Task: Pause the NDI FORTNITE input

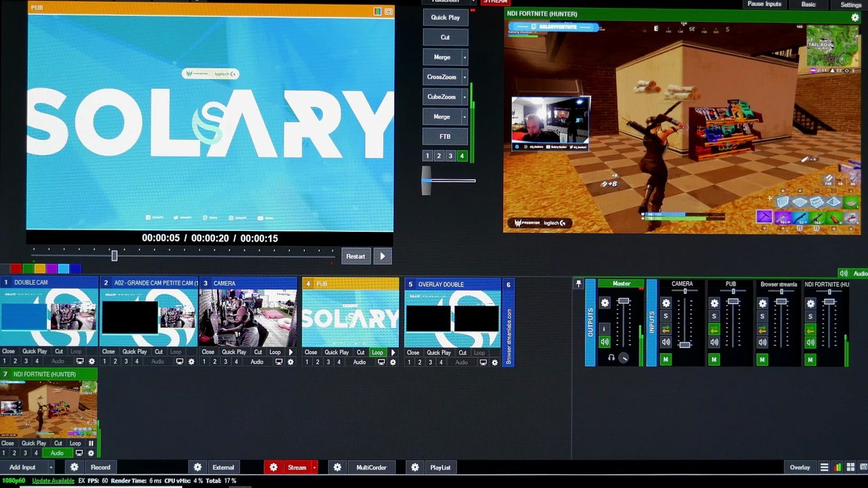Action: pos(91,443)
